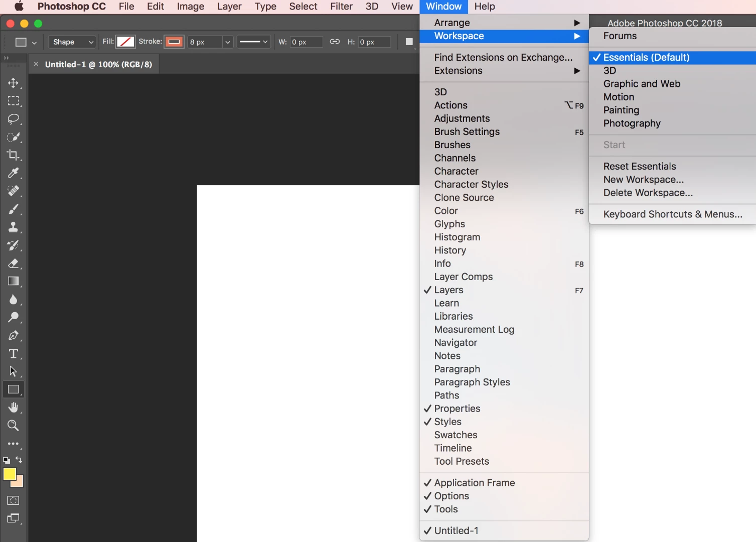Choose Essentials (Default) workspace
The height and width of the screenshot is (542, 756).
click(x=672, y=57)
